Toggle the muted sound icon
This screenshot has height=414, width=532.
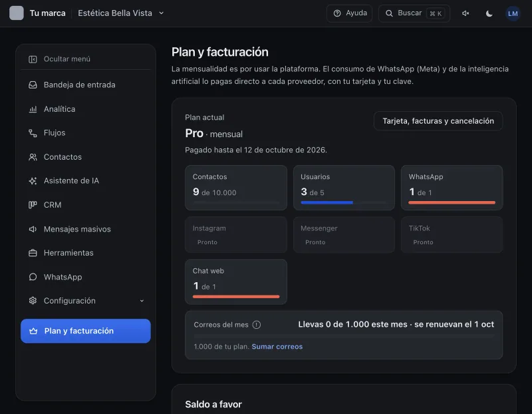(465, 13)
